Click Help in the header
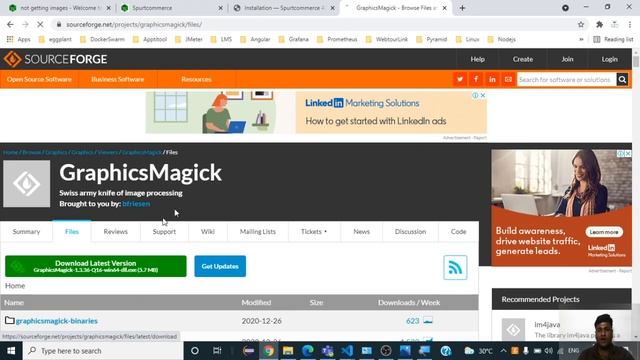This screenshot has height=360, width=640. pos(478,59)
